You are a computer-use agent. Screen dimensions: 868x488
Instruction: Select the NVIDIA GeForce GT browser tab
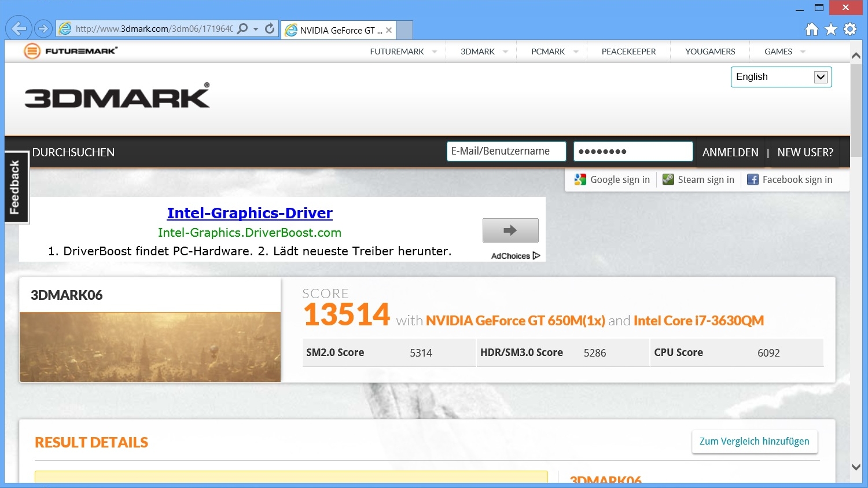[339, 30]
